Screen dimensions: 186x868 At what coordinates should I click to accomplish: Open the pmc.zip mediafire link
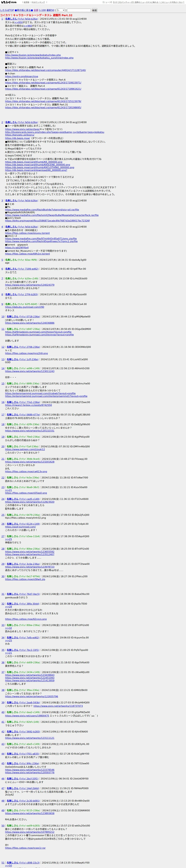[x=41, y=239]
